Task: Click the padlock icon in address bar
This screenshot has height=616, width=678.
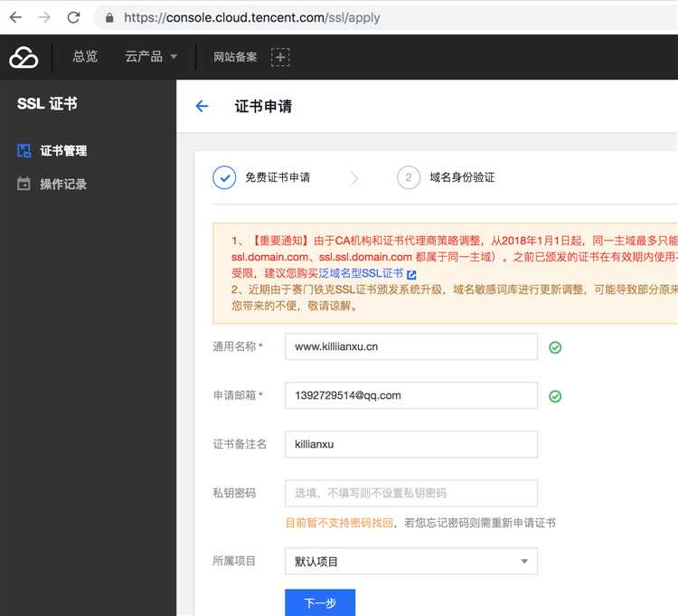Action: 109,18
